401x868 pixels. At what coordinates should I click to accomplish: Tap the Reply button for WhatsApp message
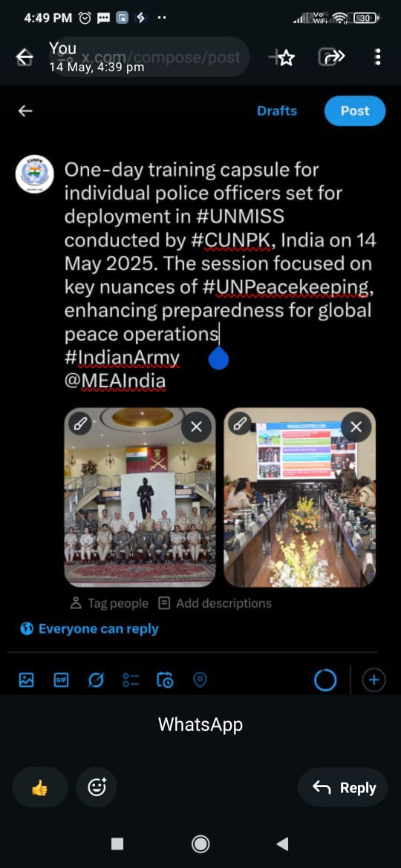coord(343,787)
